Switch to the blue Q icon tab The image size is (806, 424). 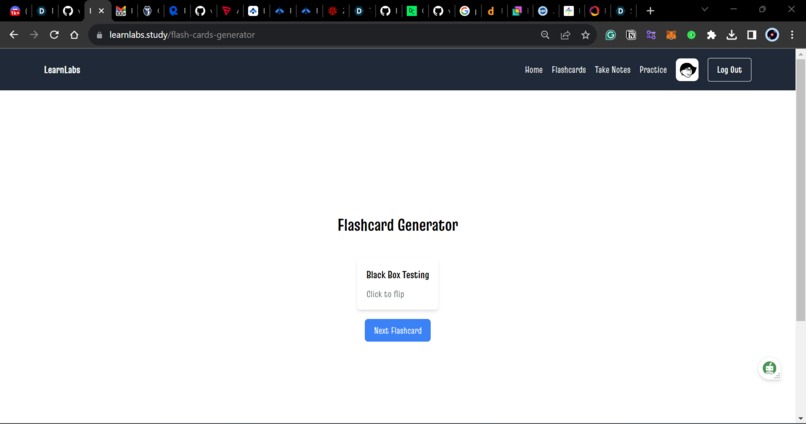tap(174, 11)
